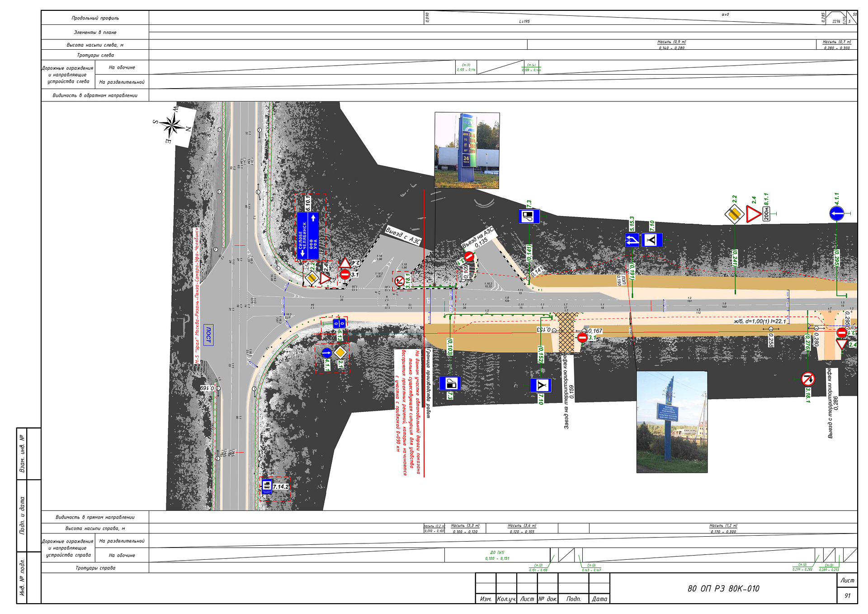Click the blue left-arrow sign 4.1.1 at far right

[x=836, y=213]
